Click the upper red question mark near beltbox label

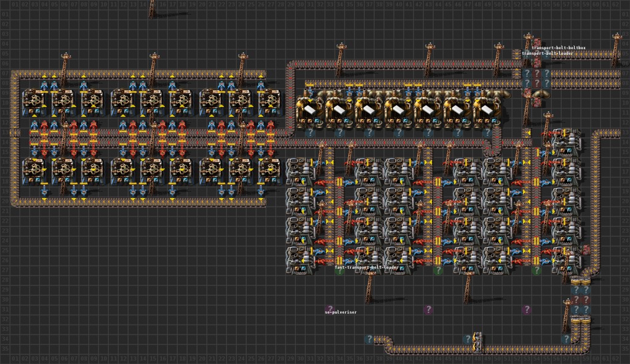click(x=536, y=74)
